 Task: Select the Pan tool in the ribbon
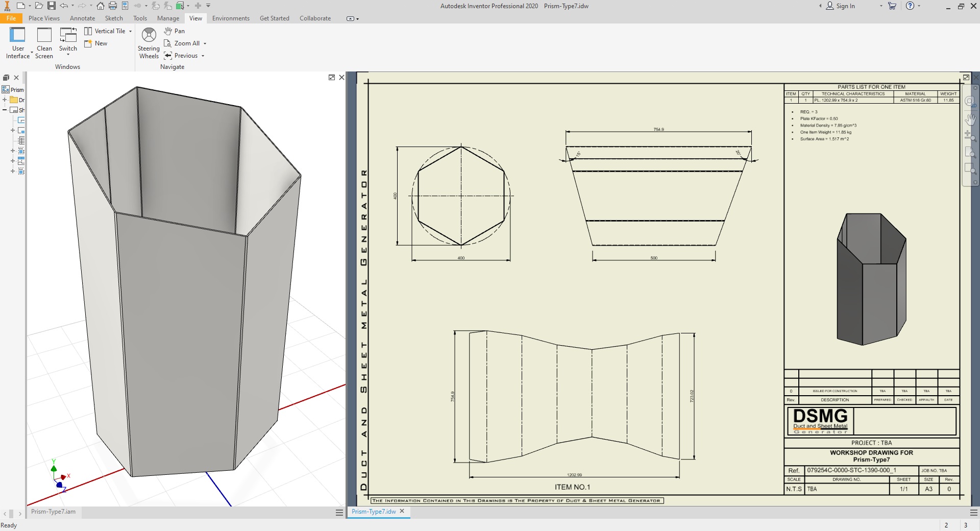click(175, 31)
